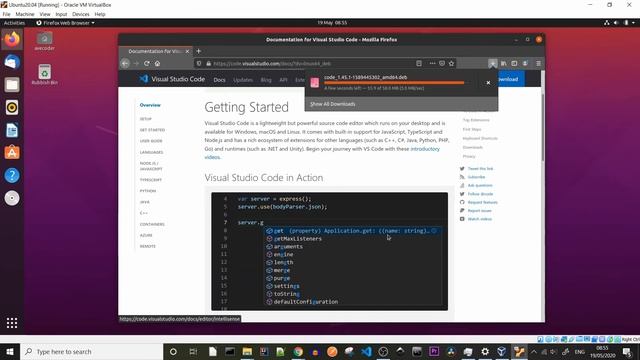The image size is (640, 360).
Task: Click the blue Download button
Action: [x=511, y=79]
